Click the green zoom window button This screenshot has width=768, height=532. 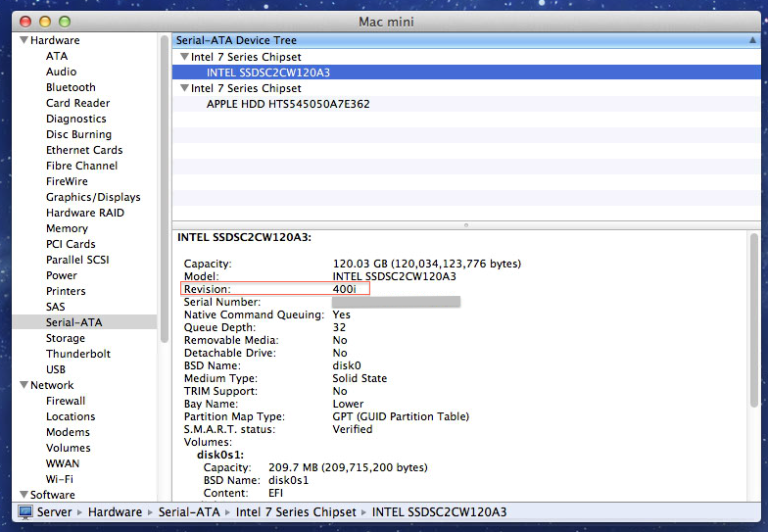click(65, 22)
